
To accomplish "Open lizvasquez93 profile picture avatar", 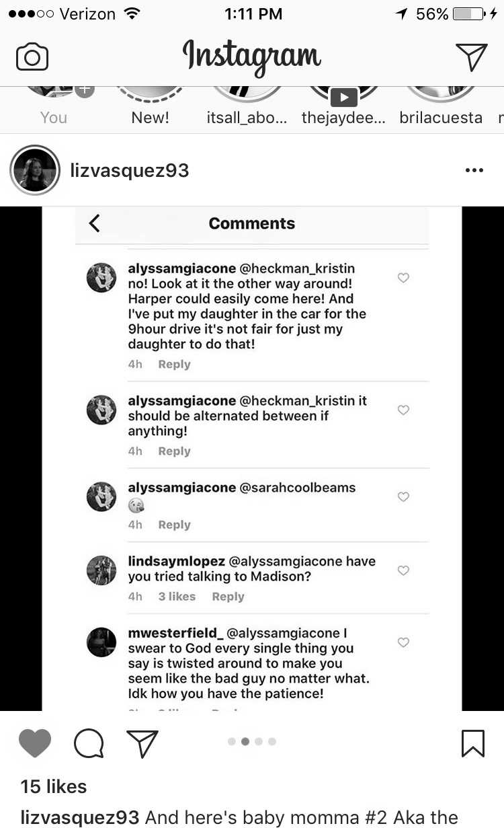I will point(35,170).
